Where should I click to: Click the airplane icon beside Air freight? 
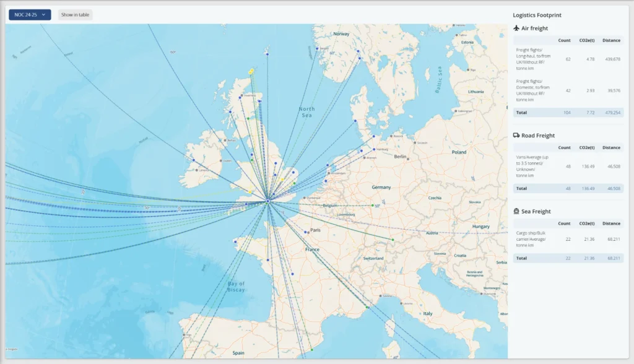pos(516,28)
